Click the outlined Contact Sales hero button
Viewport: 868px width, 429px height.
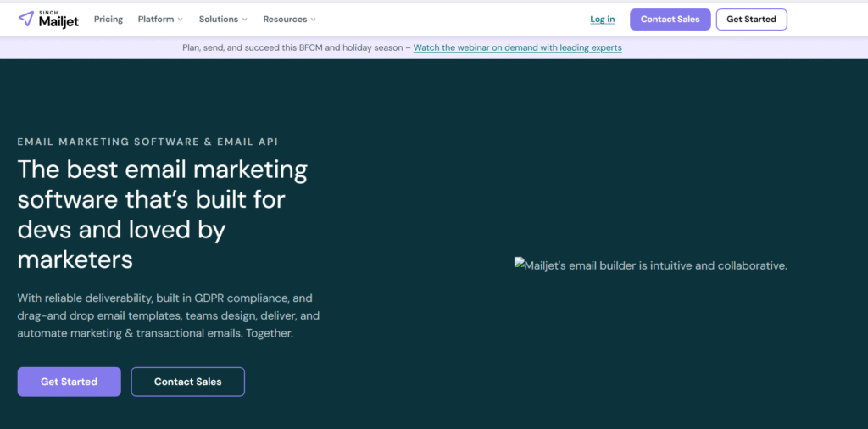point(187,382)
